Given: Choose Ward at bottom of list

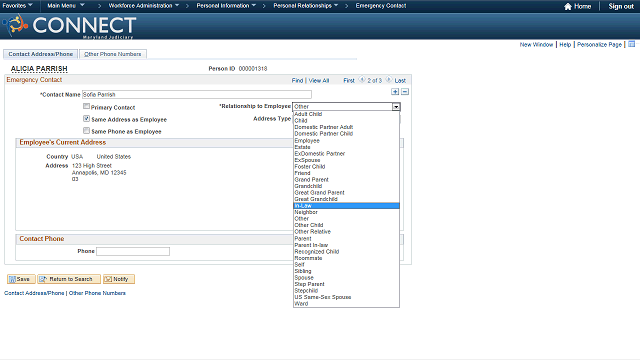Looking at the screenshot, I should [x=346, y=304].
